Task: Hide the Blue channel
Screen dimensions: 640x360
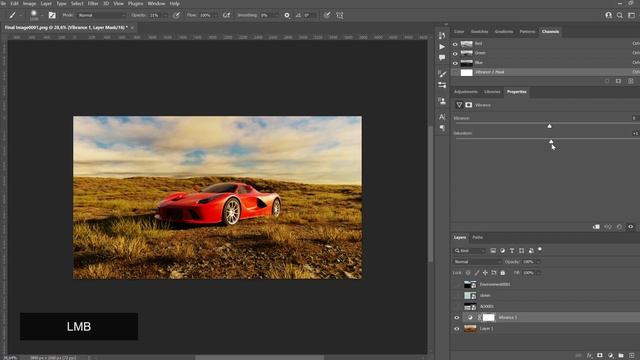Action: pyautogui.click(x=455, y=63)
